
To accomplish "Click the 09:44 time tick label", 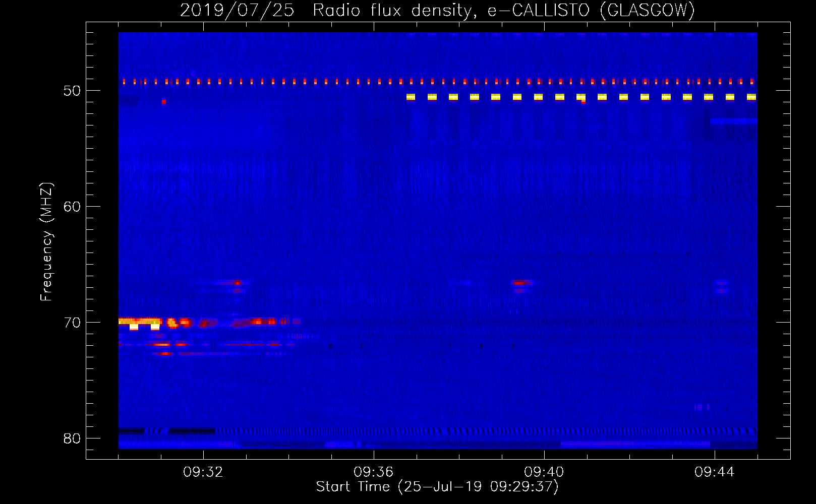I will [715, 472].
